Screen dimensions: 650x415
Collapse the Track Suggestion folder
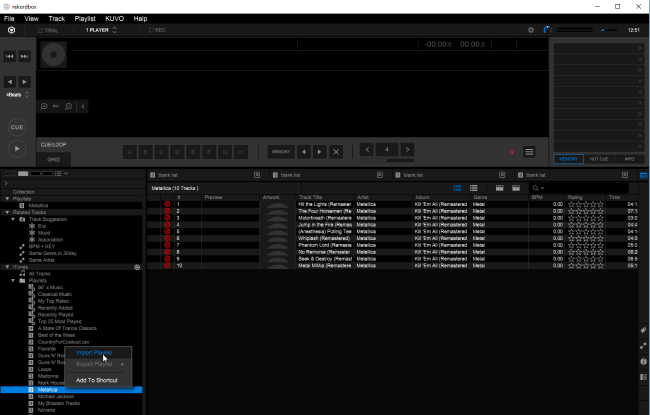click(13, 219)
